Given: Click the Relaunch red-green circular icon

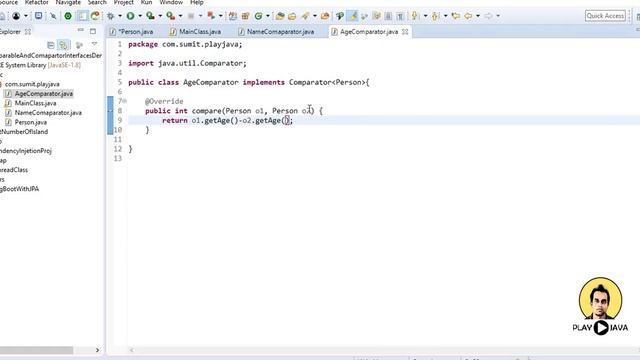Looking at the screenshot, I should [95, 16].
